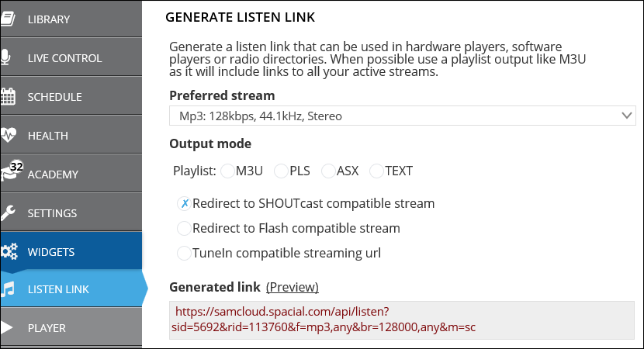Click the Library book icon

[x=8, y=19]
